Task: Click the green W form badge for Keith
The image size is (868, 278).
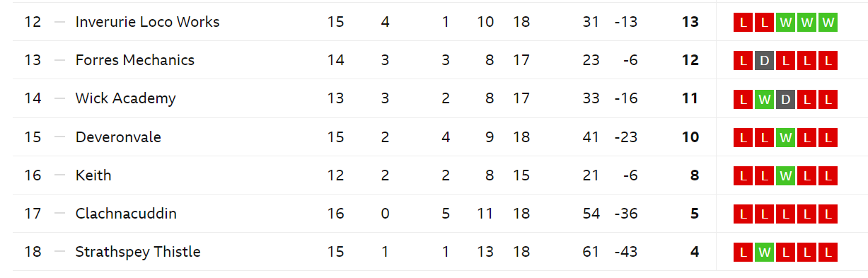Action: coord(785,175)
